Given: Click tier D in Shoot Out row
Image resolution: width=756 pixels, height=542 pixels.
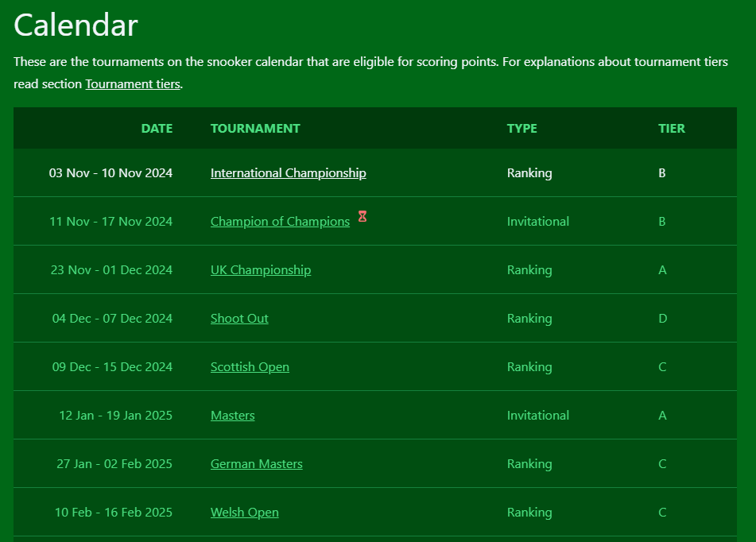Looking at the screenshot, I should (662, 318).
